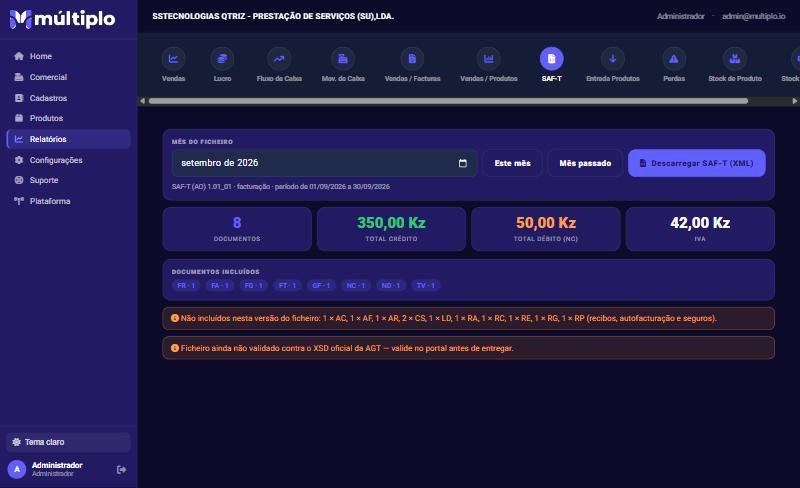Click the GF · 1 document tag
Screen dimensions: 800x488
click(321, 285)
